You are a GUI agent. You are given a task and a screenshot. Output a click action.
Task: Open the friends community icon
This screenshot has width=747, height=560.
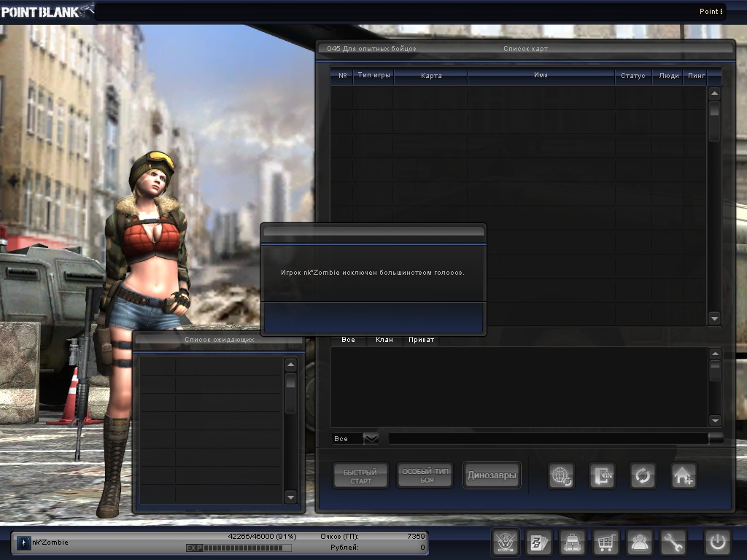[x=640, y=542]
